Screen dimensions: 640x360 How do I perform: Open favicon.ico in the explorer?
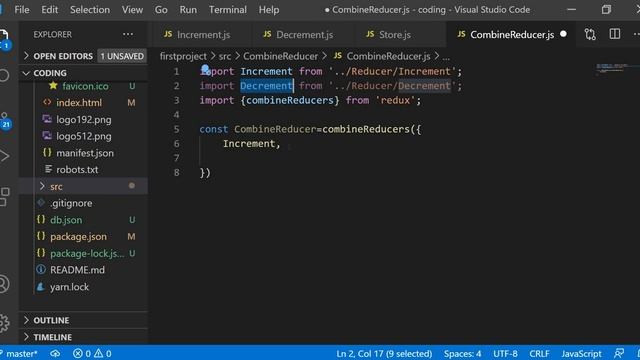click(x=85, y=86)
